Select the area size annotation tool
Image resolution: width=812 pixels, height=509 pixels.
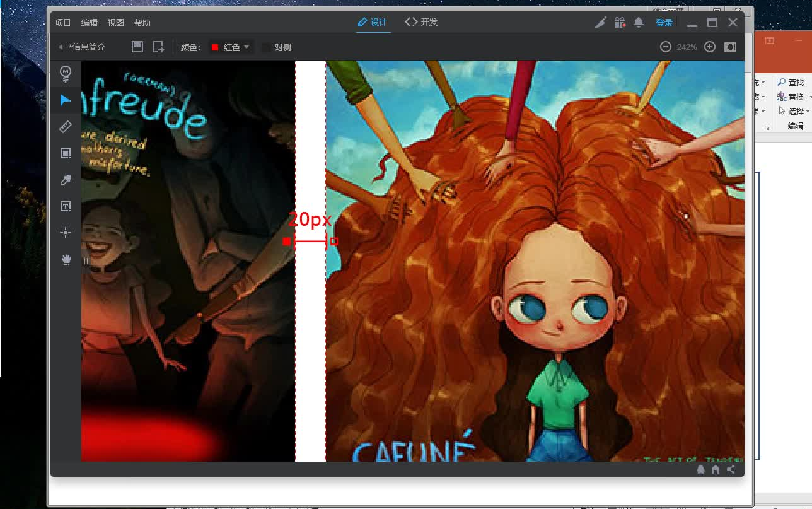(x=66, y=153)
